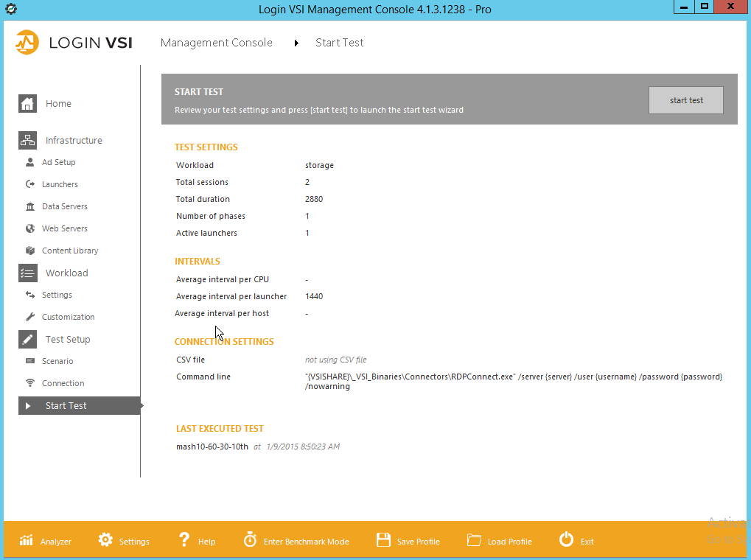The image size is (751, 560).
Task: Click the timestamp '1/9/2015 8:50:23 AM'
Action: point(303,447)
